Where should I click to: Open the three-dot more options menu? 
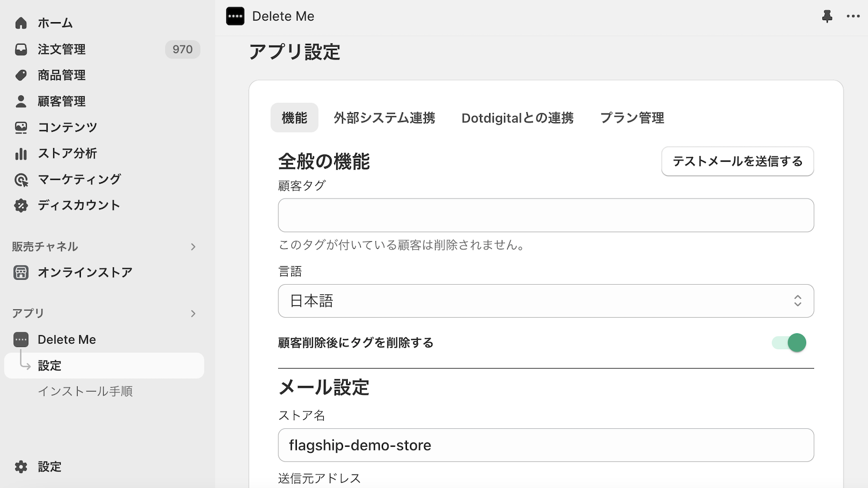[x=853, y=16]
